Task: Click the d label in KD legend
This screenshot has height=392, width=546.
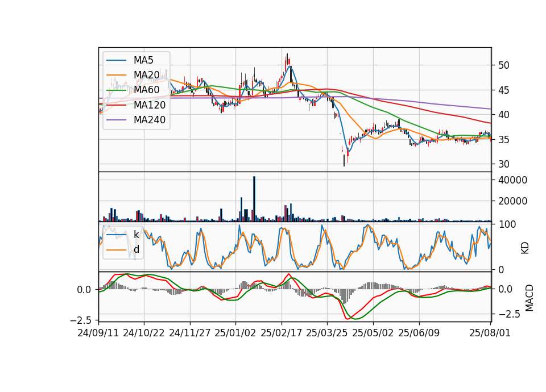Action: [x=136, y=249]
